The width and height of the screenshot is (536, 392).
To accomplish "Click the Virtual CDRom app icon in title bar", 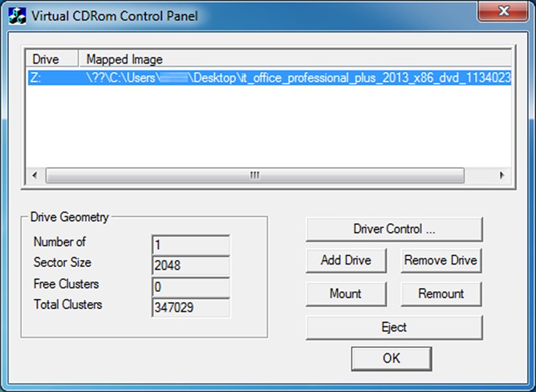I will coord(17,16).
